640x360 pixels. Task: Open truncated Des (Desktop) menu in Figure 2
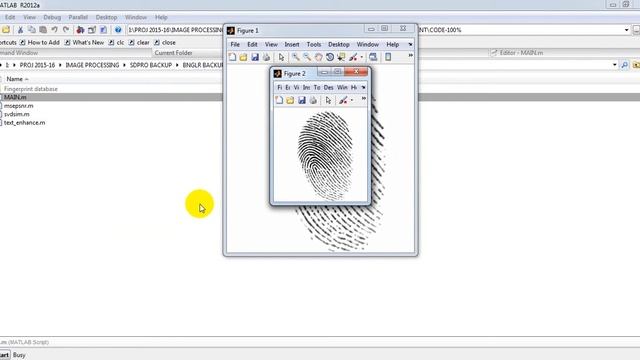329,87
